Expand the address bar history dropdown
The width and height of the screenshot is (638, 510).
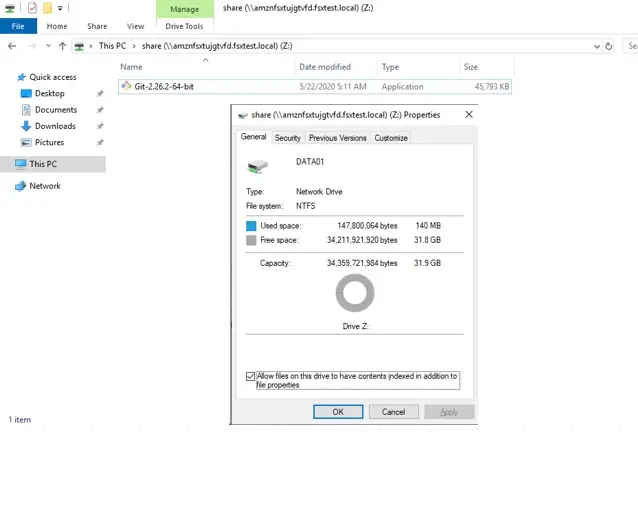pyautogui.click(x=596, y=46)
